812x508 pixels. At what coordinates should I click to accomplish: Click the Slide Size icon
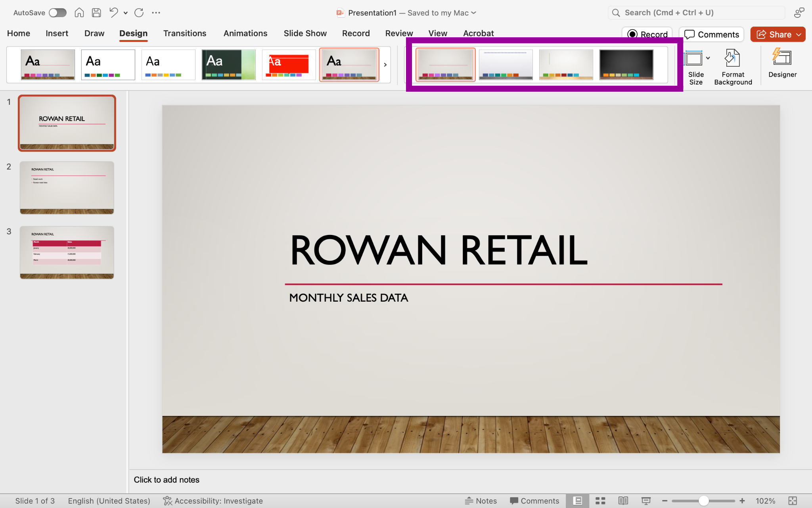[694, 59]
